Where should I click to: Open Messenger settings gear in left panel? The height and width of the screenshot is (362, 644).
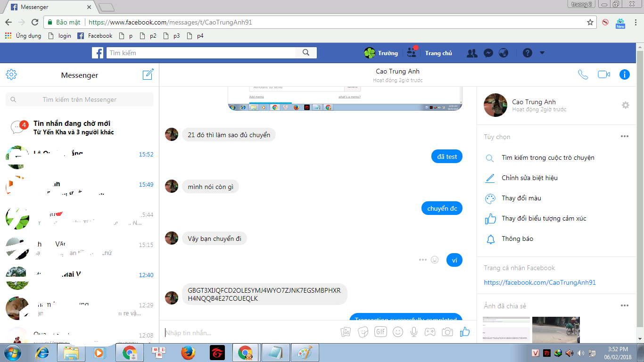11,74
